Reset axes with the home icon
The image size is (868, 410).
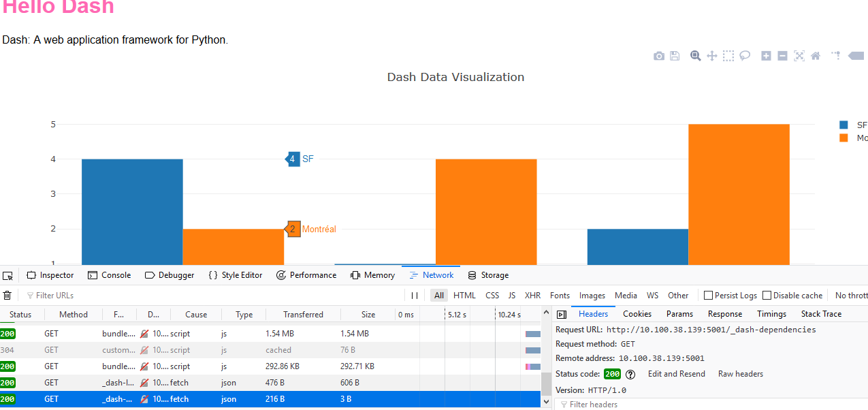[816, 56]
